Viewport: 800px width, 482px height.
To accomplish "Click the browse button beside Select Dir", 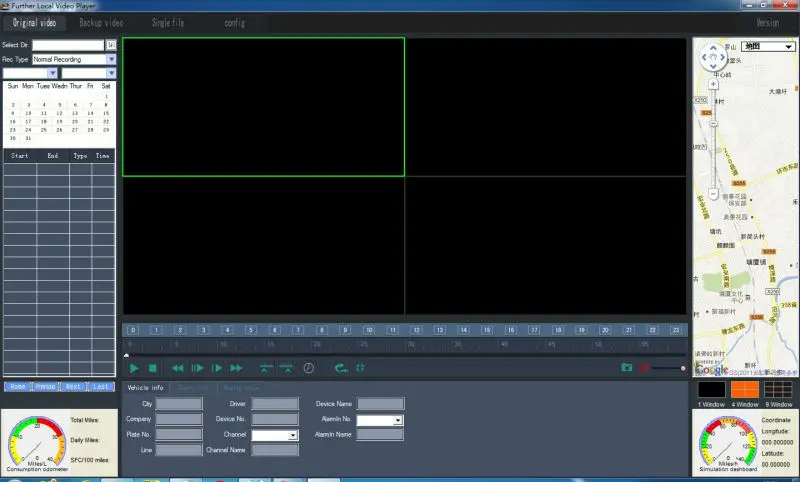I will (111, 45).
